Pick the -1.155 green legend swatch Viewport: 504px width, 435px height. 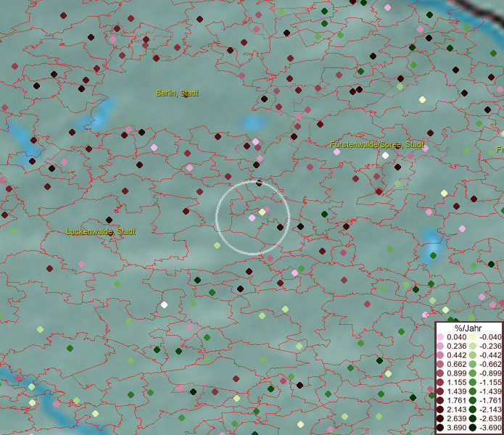point(473,382)
